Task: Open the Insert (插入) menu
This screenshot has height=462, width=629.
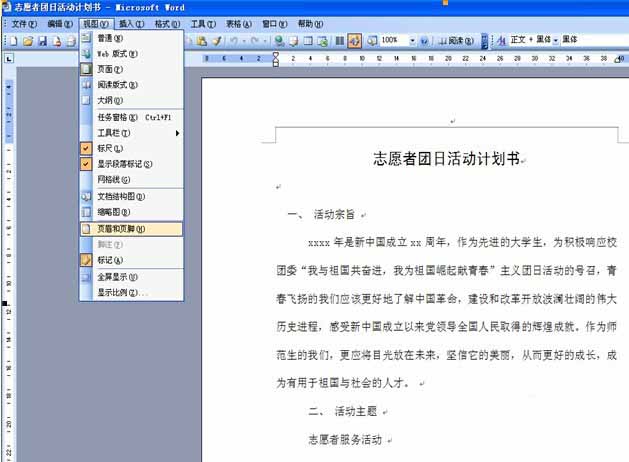Action: pyautogui.click(x=132, y=24)
